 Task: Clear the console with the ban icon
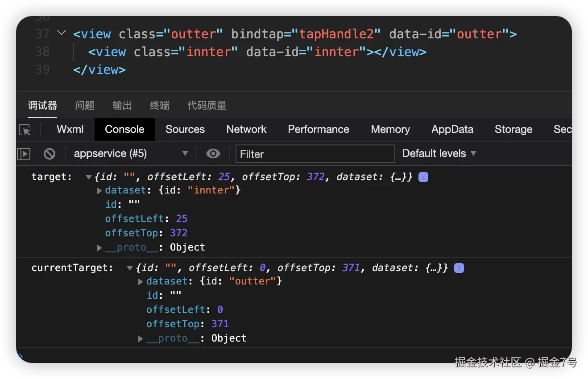pyautogui.click(x=50, y=154)
